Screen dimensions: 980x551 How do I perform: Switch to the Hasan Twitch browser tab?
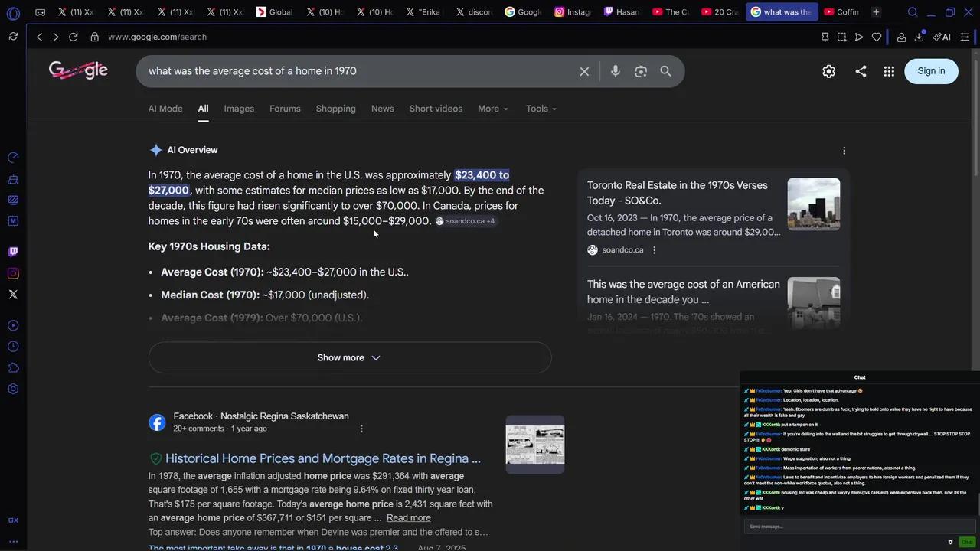pyautogui.click(x=622, y=12)
